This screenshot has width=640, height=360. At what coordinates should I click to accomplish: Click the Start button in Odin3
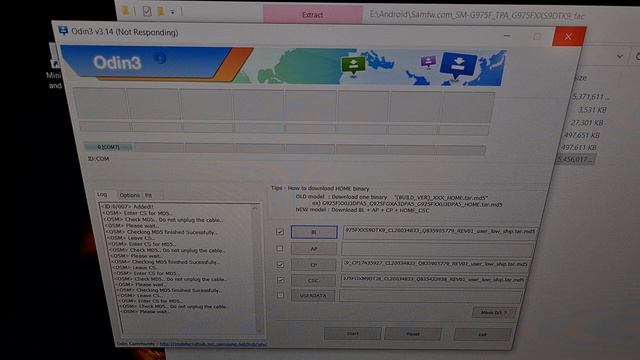pyautogui.click(x=353, y=333)
